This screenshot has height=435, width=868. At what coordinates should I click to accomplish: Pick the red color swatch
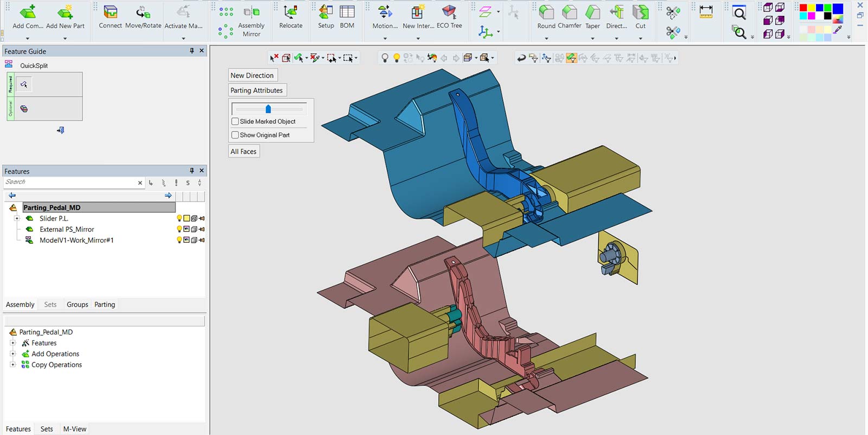803,8
